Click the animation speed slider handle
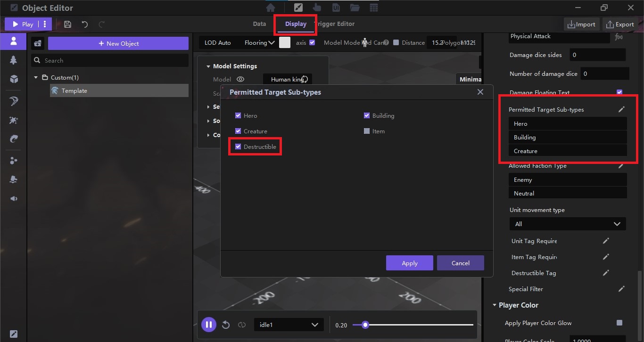The image size is (644, 342). tap(365, 325)
